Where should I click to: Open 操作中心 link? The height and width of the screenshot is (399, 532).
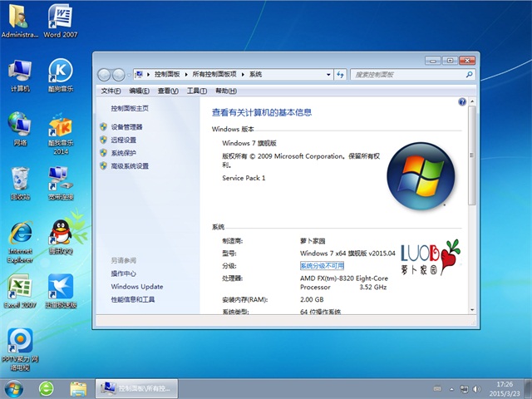click(124, 273)
